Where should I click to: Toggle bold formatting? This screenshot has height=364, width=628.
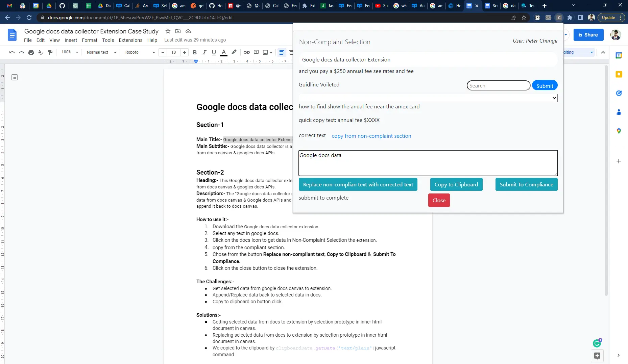[x=195, y=52]
